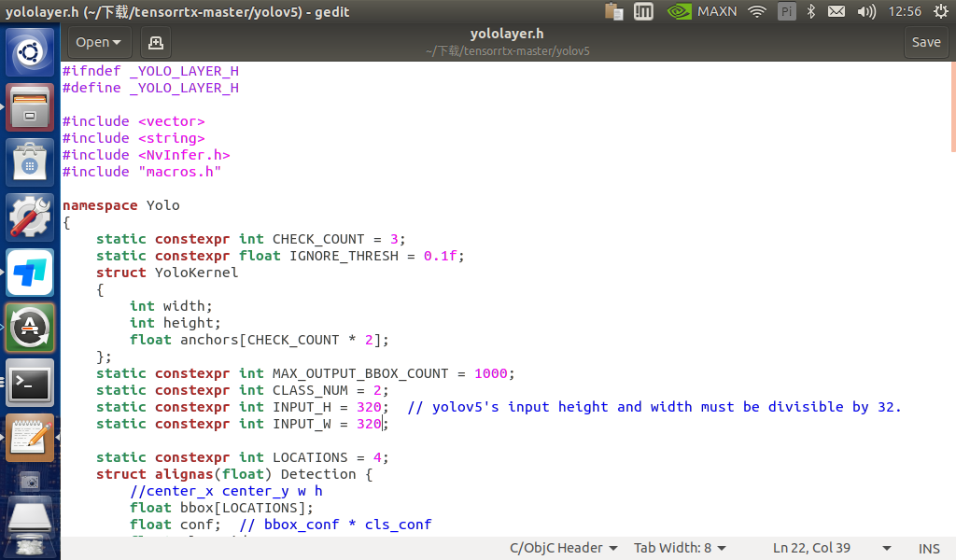This screenshot has height=560, width=956.
Task: Click the CHECK_COUNT = 3 declaration
Action: click(x=250, y=240)
